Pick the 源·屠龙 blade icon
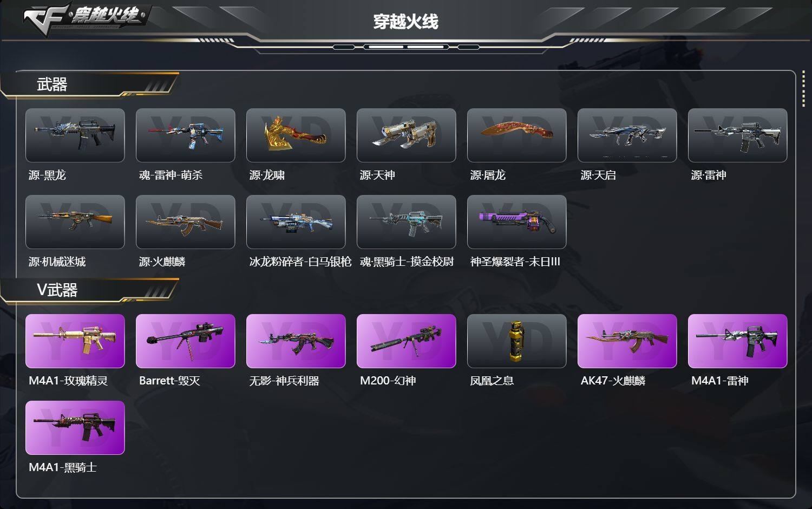 (517, 135)
